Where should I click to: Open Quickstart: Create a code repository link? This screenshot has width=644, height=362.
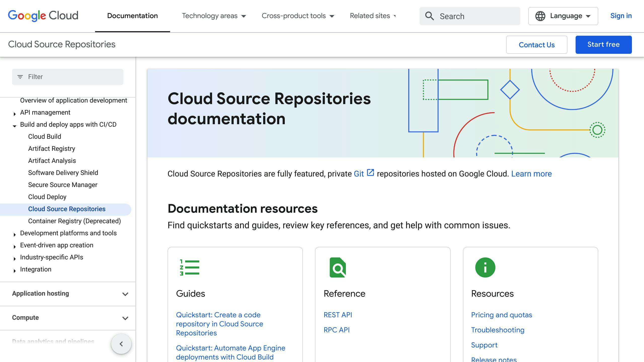[x=220, y=324]
